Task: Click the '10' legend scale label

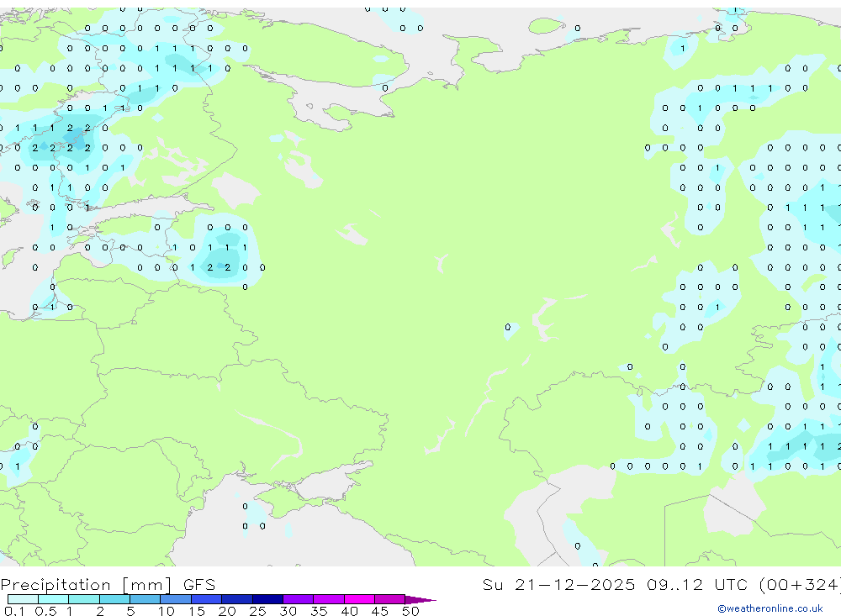Action: 167,611
